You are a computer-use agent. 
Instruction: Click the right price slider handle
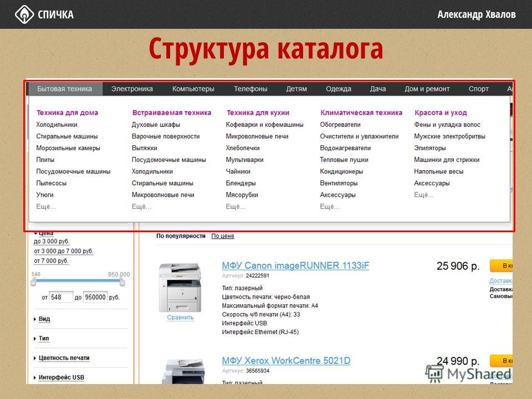[122, 282]
